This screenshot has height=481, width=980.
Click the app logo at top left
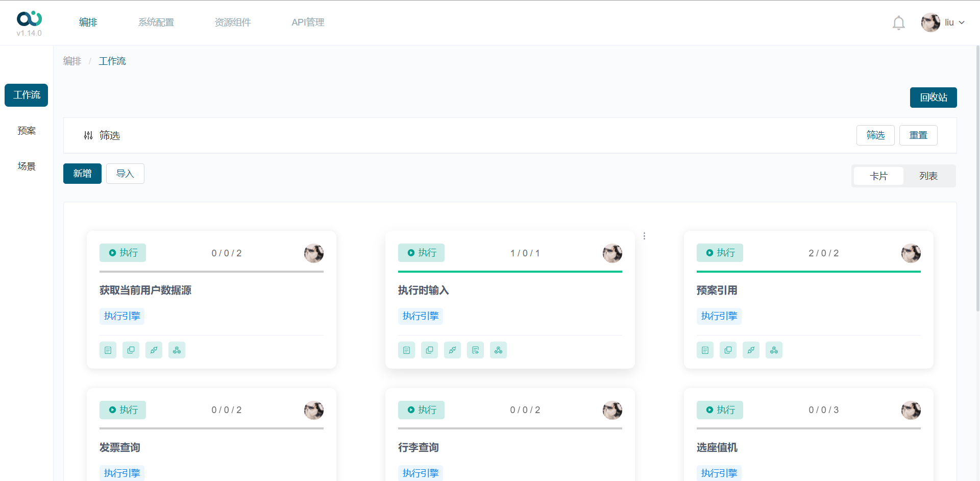pyautogui.click(x=29, y=19)
